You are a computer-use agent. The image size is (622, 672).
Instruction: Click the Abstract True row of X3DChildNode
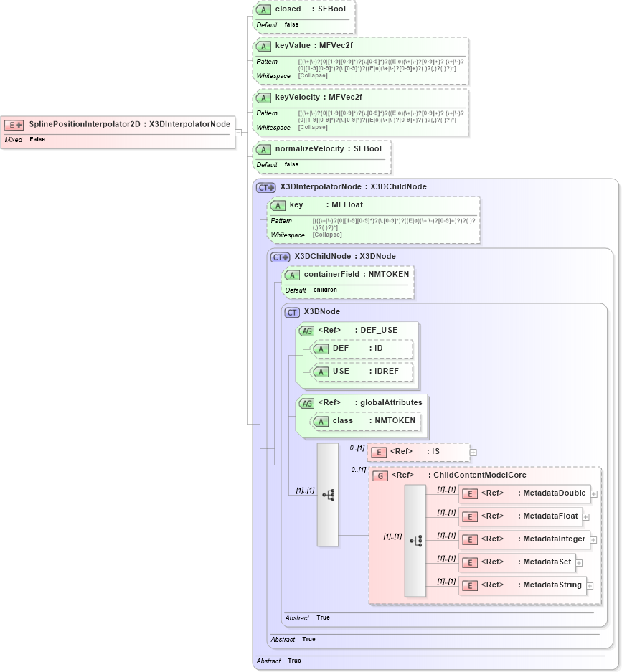pyautogui.click(x=293, y=640)
